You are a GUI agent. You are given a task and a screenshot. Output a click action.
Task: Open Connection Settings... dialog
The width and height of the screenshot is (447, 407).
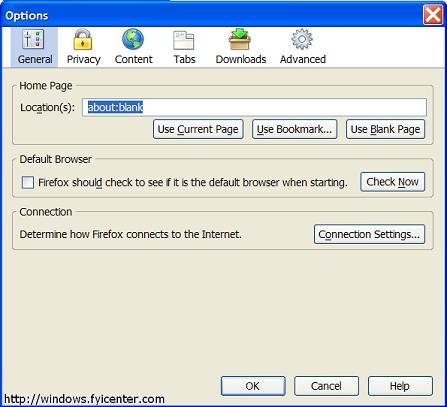(x=369, y=234)
